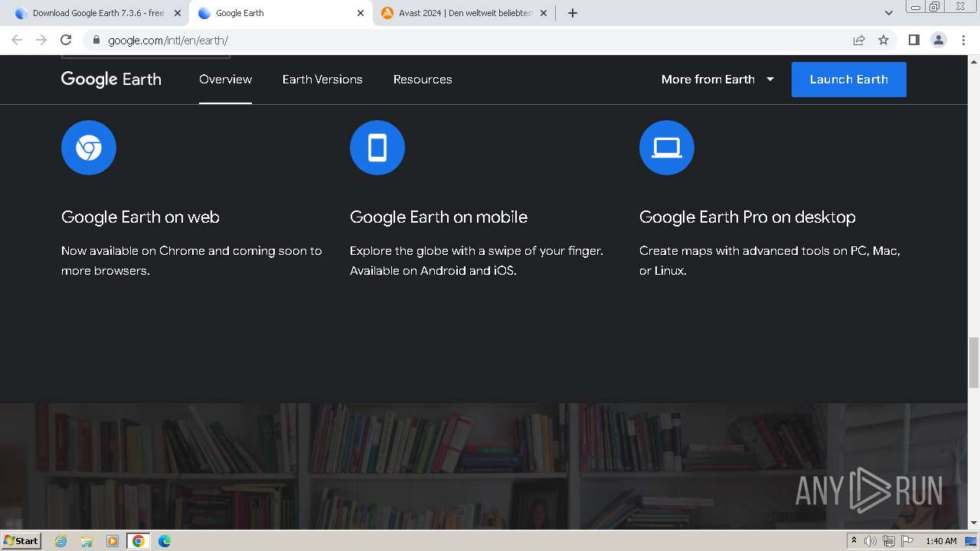Close the active Google Earth tab
The image size is (980, 551).
361,13
